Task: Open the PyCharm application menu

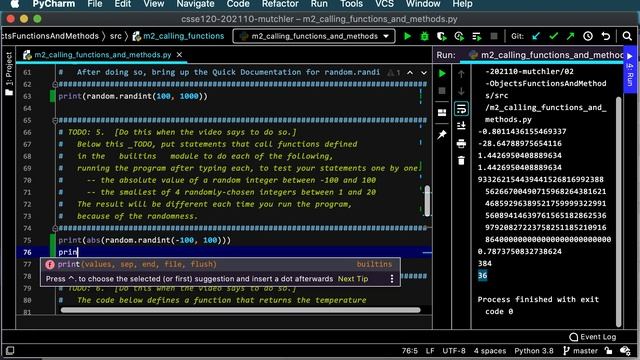Action: [53, 4]
